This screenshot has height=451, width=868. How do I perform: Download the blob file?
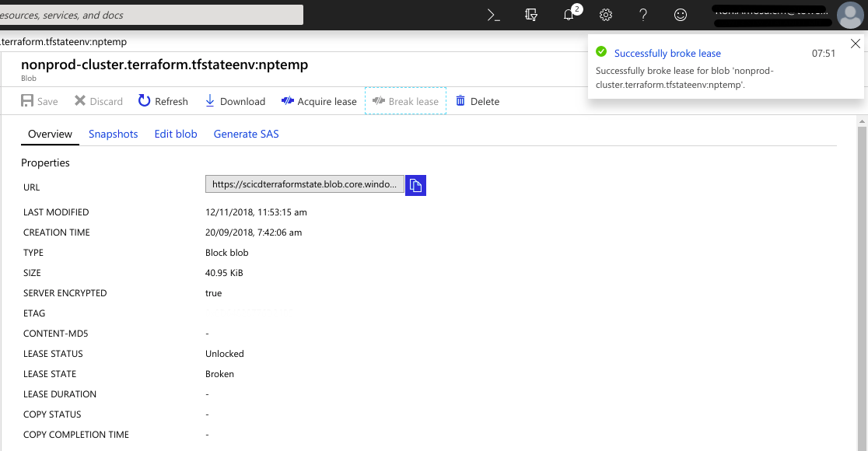click(x=235, y=101)
